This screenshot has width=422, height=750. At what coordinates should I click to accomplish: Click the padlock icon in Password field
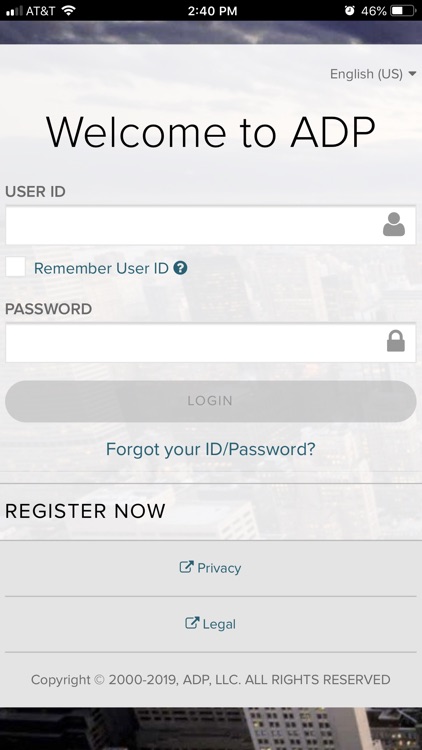pyautogui.click(x=396, y=341)
